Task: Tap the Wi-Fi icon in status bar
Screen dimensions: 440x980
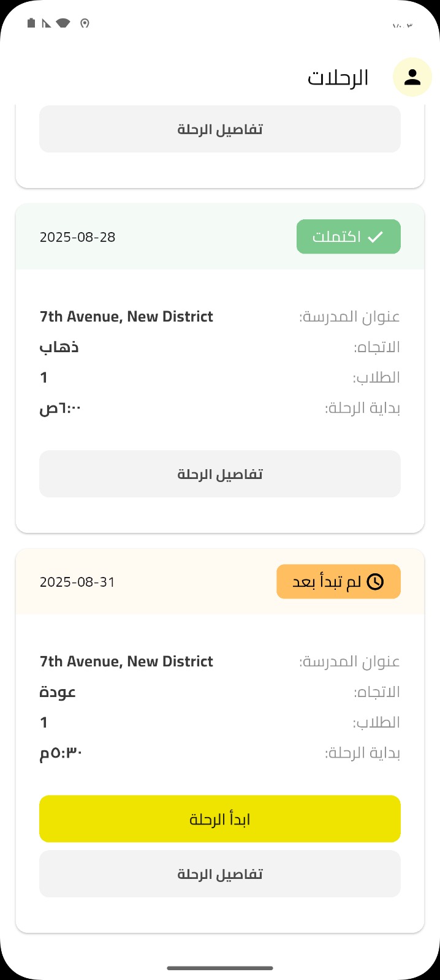Action: coord(63,23)
